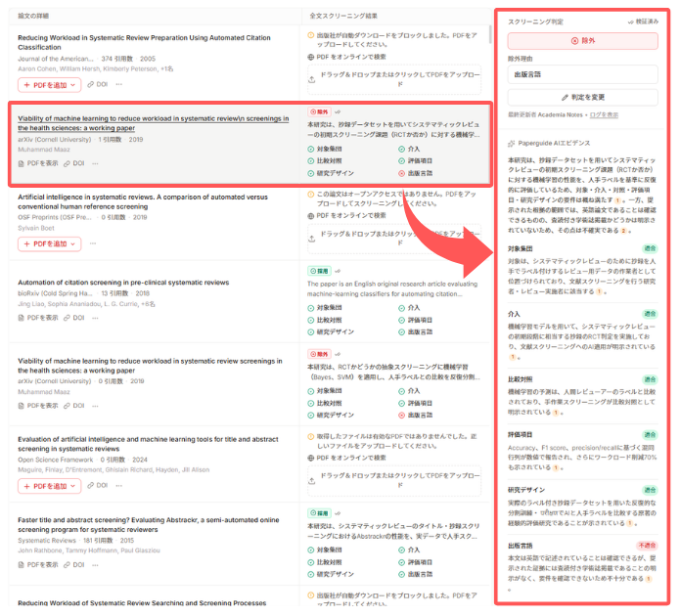This screenshot has width=680, height=616.
Task: Click verified check icon beside Automation paper 採用 badge
Action: 338,271
